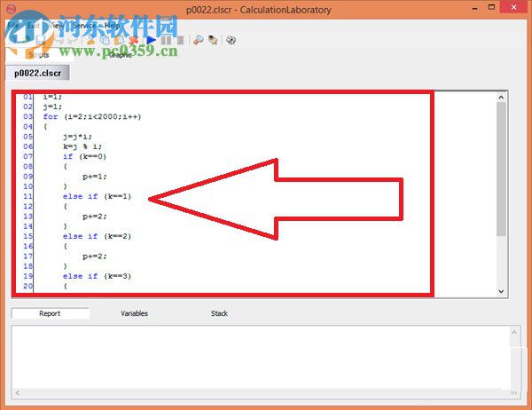532x410 pixels.
Task: Click the Report pane scroll up arrow
Action: (514, 332)
